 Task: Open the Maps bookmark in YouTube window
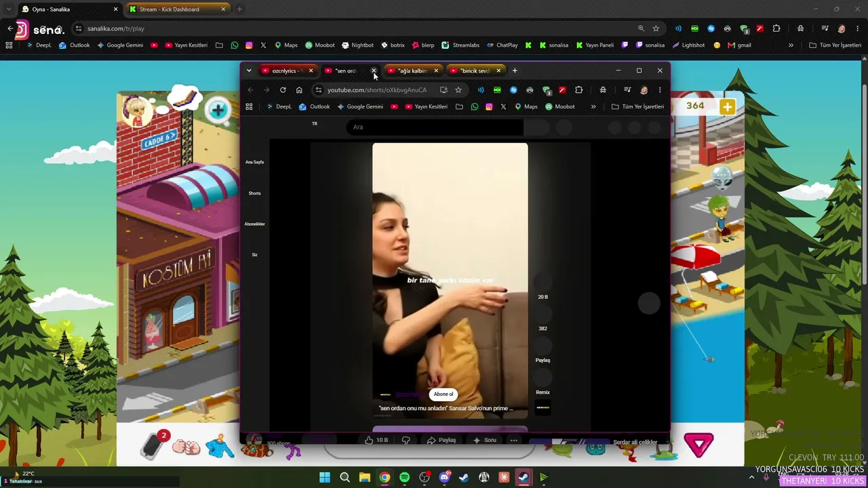[526, 106]
